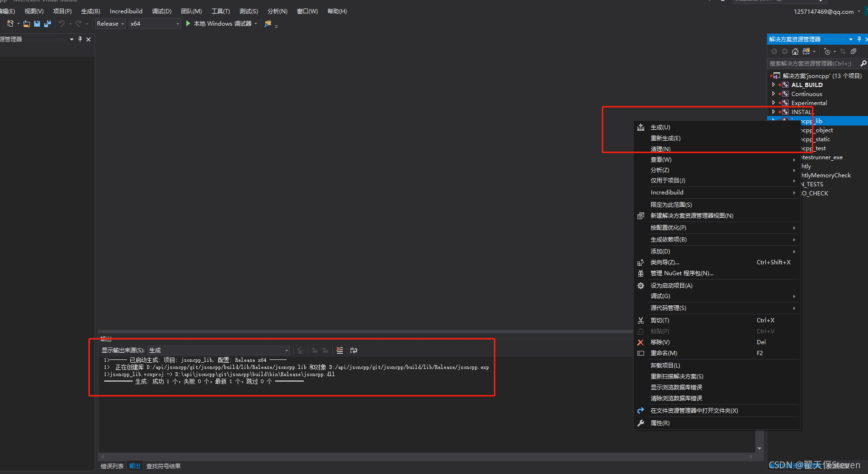Choose 设为启动项目(A) in context menu
The height and width of the screenshot is (474, 868).
[x=717, y=286]
